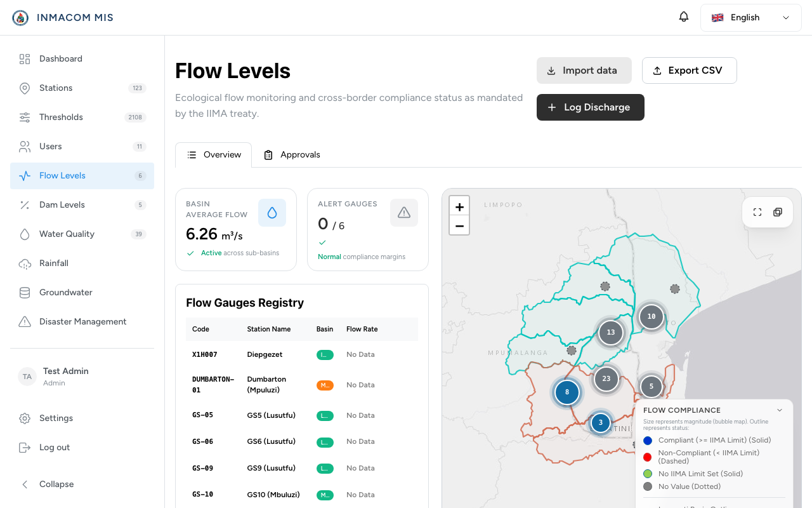Toggle fullscreen map view

click(757, 212)
